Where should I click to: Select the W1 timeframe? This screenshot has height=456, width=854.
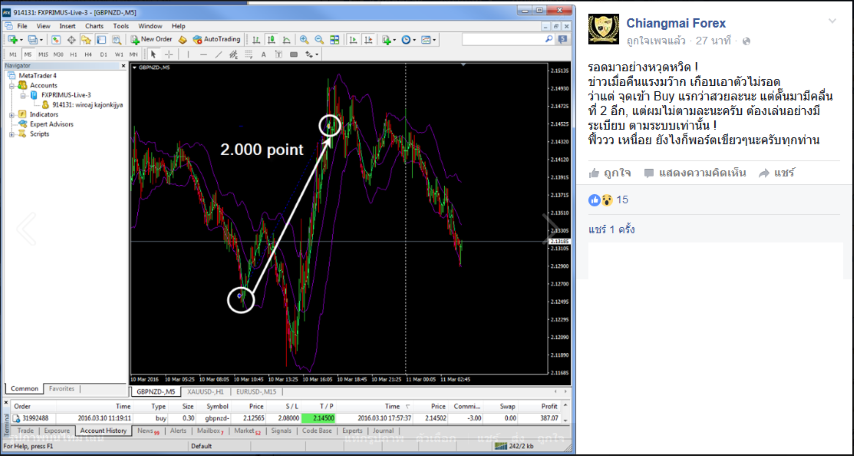point(119,54)
